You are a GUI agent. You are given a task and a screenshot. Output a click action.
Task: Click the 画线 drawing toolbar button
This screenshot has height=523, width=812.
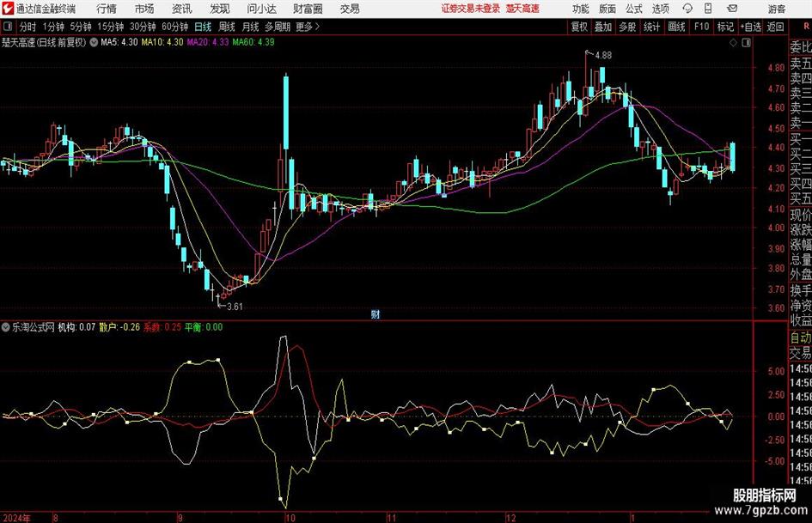click(676, 27)
